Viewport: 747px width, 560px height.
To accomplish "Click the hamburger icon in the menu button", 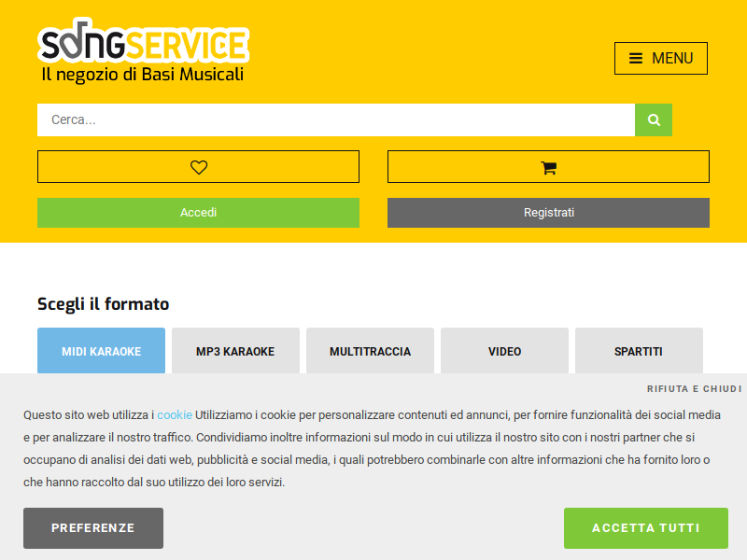I will [636, 58].
